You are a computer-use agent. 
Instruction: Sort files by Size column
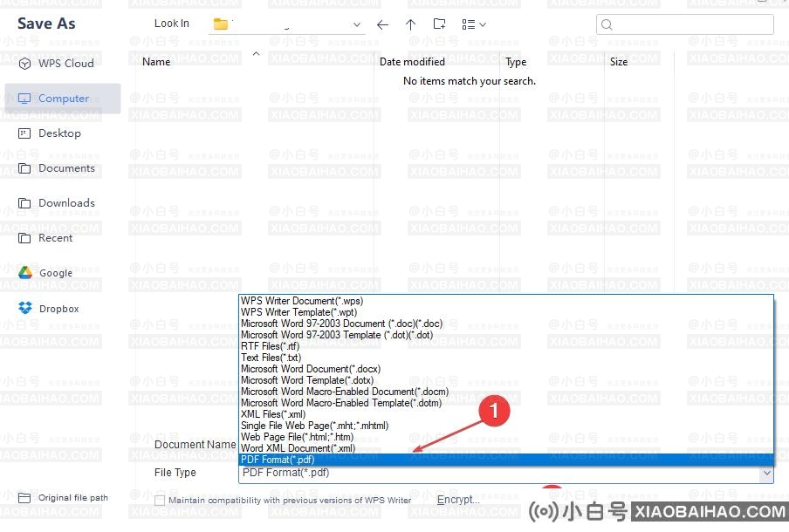coord(619,62)
